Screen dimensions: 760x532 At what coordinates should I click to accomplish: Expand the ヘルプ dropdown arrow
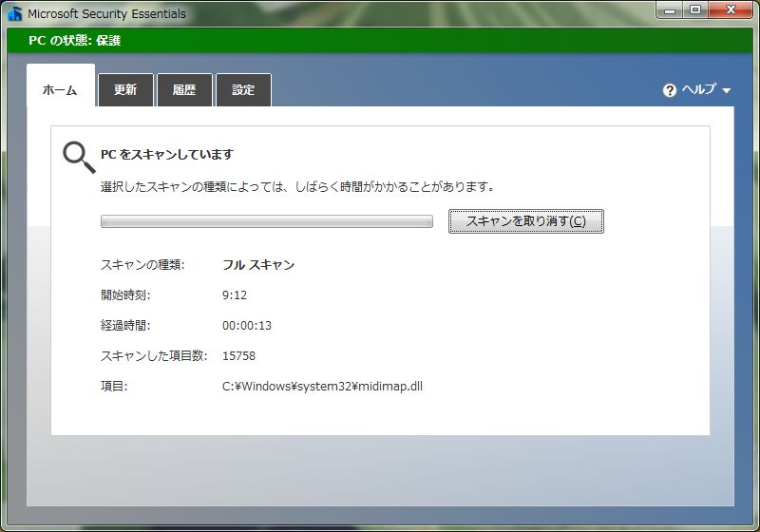726,90
